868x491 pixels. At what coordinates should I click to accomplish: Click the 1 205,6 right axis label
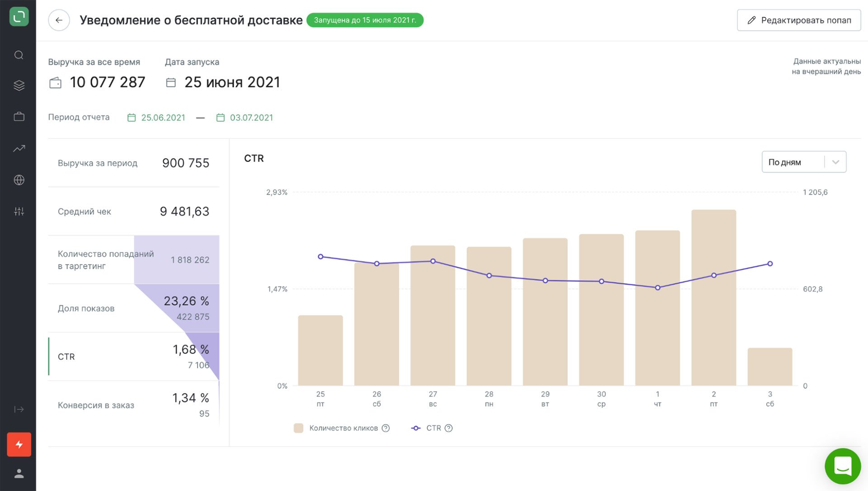pyautogui.click(x=815, y=192)
